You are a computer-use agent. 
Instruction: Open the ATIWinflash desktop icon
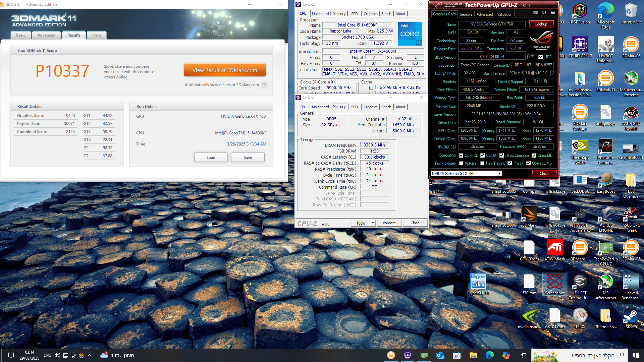point(555,250)
